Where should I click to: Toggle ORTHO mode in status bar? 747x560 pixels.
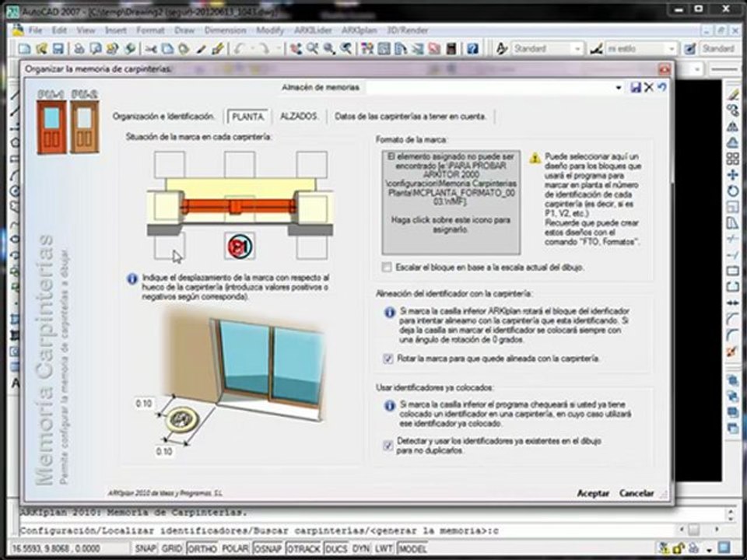pos(202,549)
